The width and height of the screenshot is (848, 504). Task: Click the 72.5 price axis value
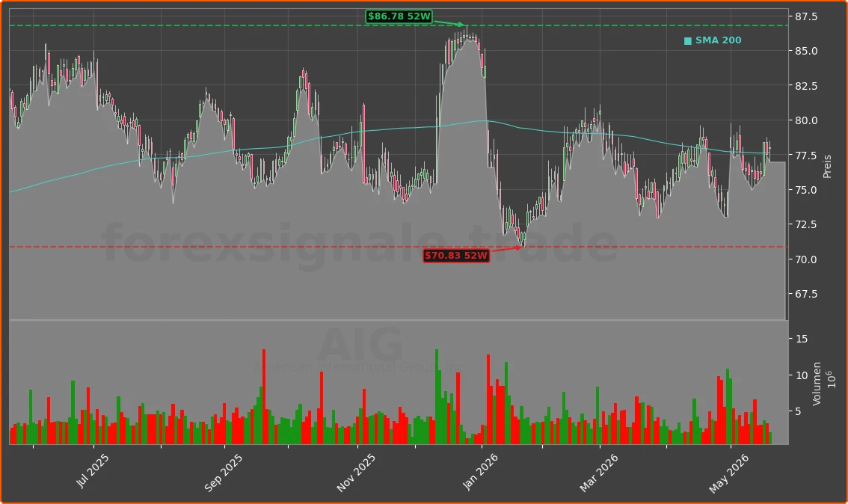point(806,224)
